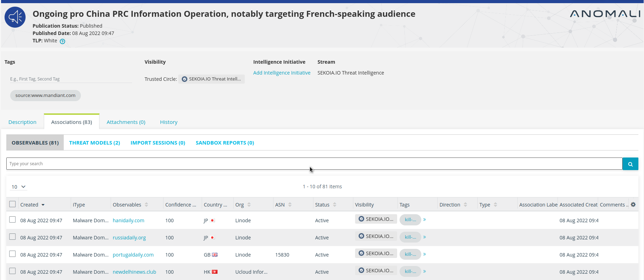Viewport: 644px width, 280px height.
Task: Click the Tags input field
Action: [70, 79]
